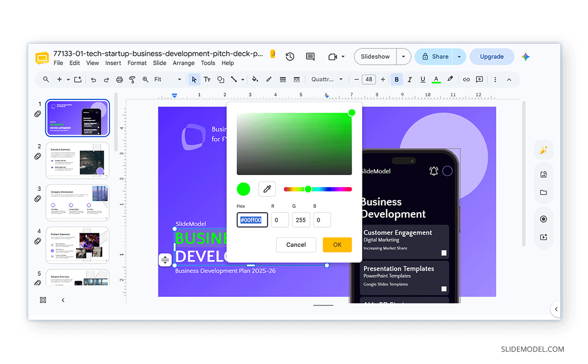This screenshot has width=588, height=364.
Task: Open the three-dot more options menu
Action: point(495,79)
